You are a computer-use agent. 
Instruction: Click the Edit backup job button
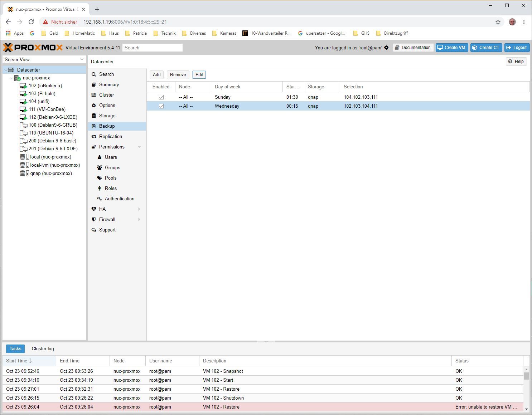click(x=199, y=75)
